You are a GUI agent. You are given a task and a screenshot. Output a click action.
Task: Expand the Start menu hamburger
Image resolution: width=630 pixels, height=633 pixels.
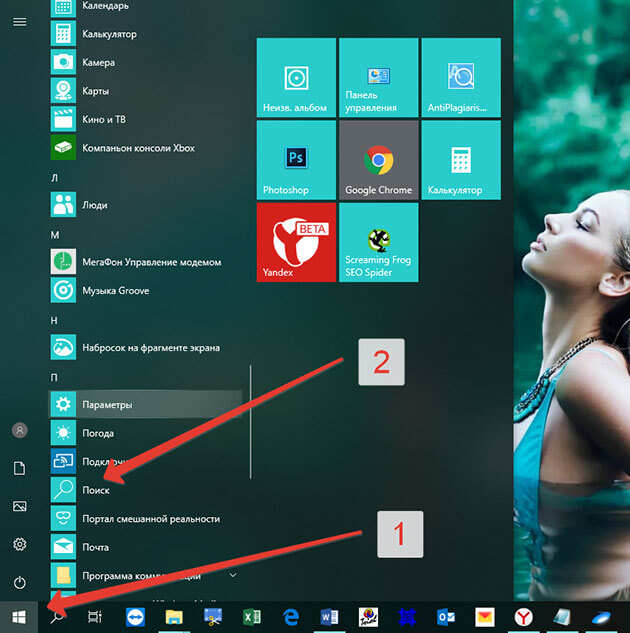(20, 22)
